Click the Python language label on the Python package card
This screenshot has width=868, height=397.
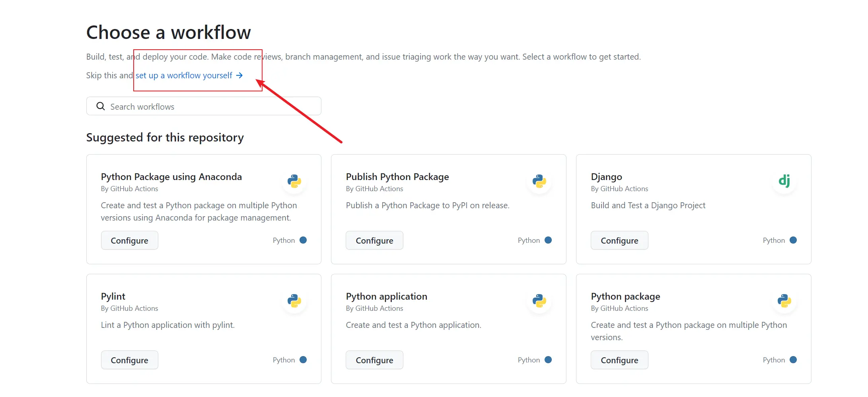coord(774,360)
